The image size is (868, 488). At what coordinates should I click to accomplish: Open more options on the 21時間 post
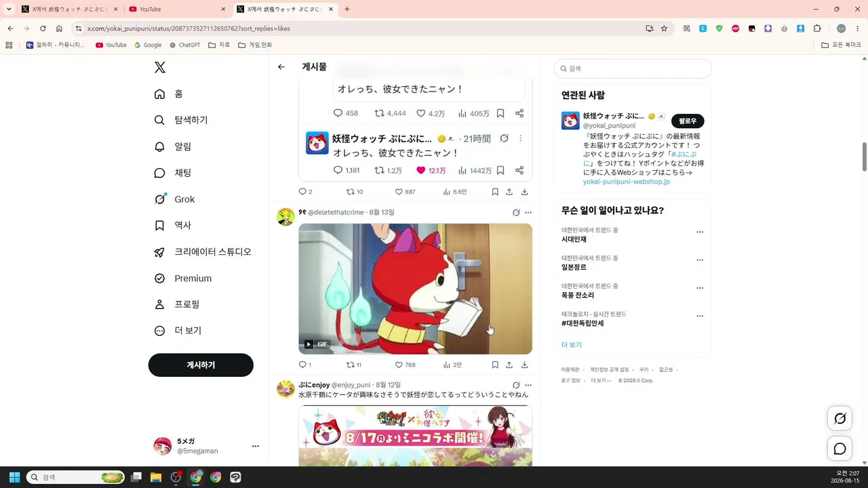(521, 138)
